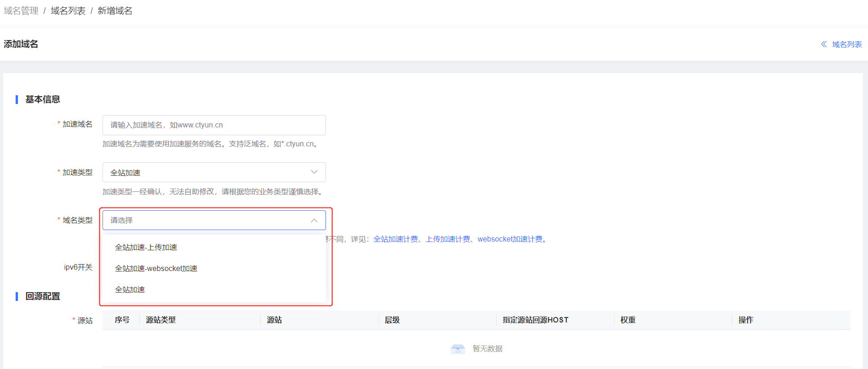Click the 加速类型一经确认 hint text
The image size is (868, 369).
214,192
